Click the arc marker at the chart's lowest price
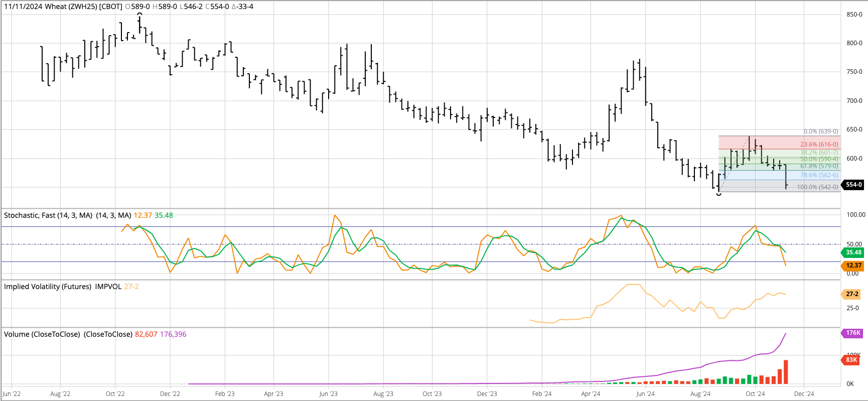 pos(718,194)
